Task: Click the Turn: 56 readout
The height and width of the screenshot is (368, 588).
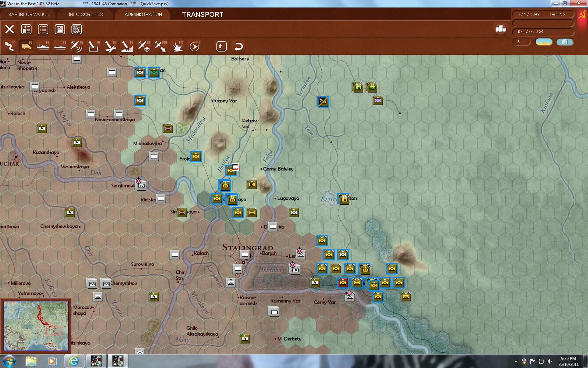Action: pyautogui.click(x=557, y=14)
